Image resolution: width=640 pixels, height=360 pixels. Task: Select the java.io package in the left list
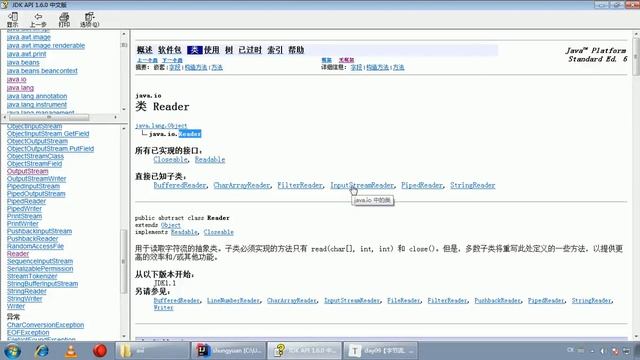click(16, 80)
